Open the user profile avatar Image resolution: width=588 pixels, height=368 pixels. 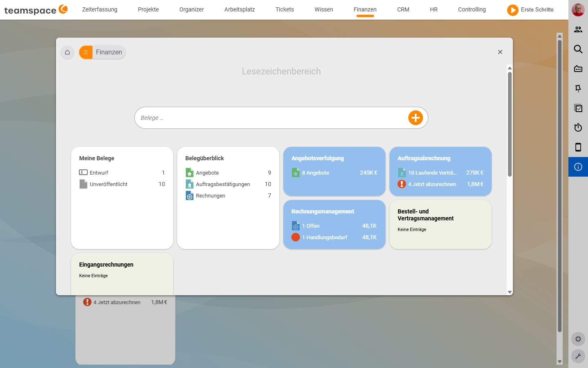coord(578,10)
